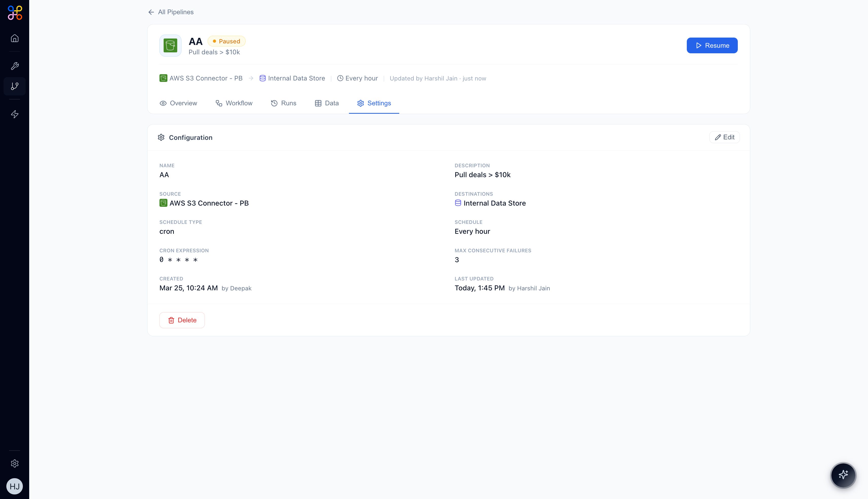Click the database icon in the DESTINATIONS field

click(458, 203)
